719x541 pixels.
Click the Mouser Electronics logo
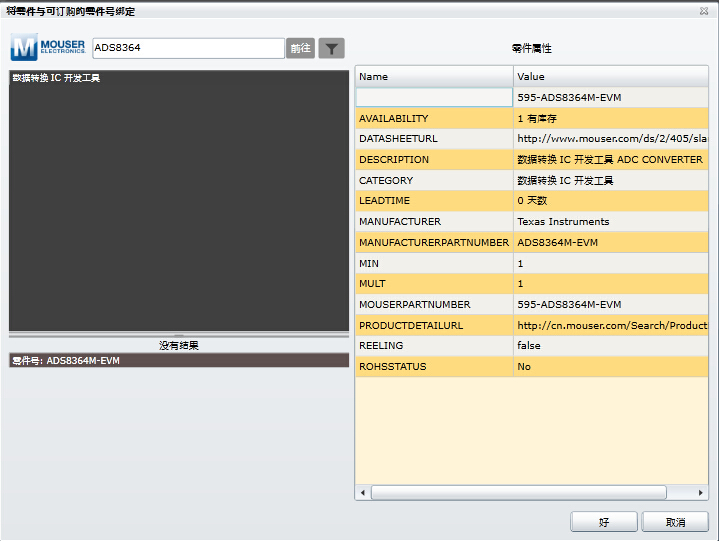point(48,47)
